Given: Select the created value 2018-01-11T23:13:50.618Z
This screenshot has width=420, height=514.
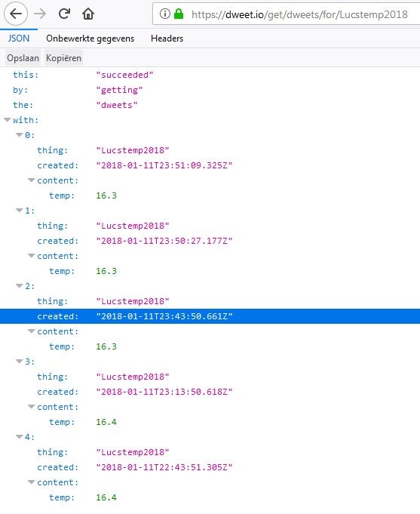Looking at the screenshot, I should pyautogui.click(x=164, y=392).
